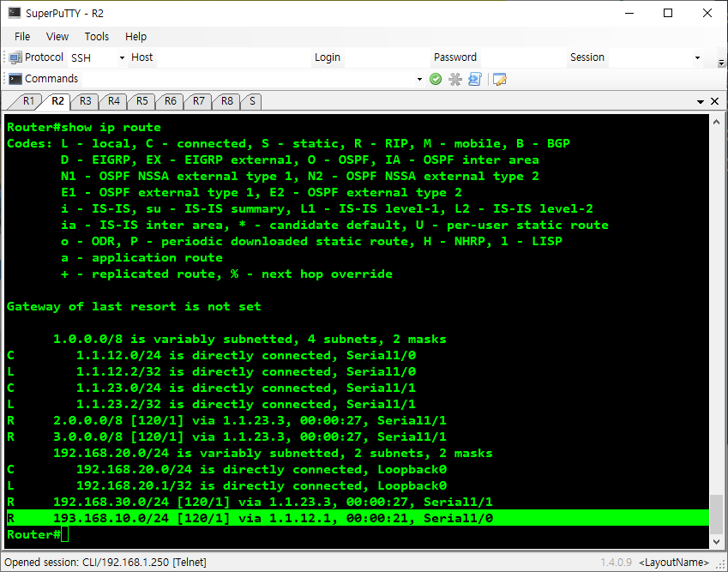Click the 1.1.12.2/32 local route line

coord(211,372)
